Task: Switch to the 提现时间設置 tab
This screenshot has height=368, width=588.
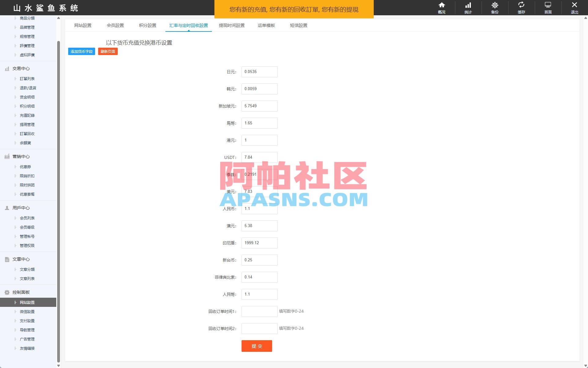Action: coord(231,25)
